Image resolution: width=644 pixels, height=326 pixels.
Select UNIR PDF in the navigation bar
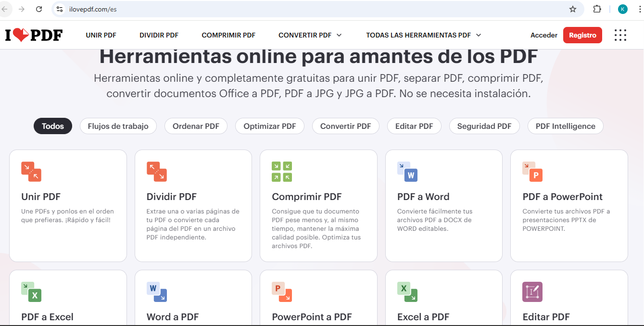click(x=101, y=35)
